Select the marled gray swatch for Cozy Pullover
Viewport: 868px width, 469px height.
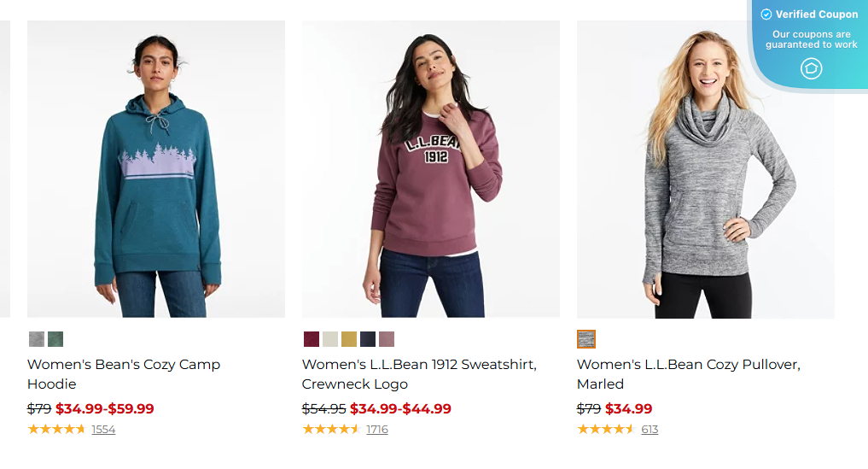pyautogui.click(x=586, y=339)
